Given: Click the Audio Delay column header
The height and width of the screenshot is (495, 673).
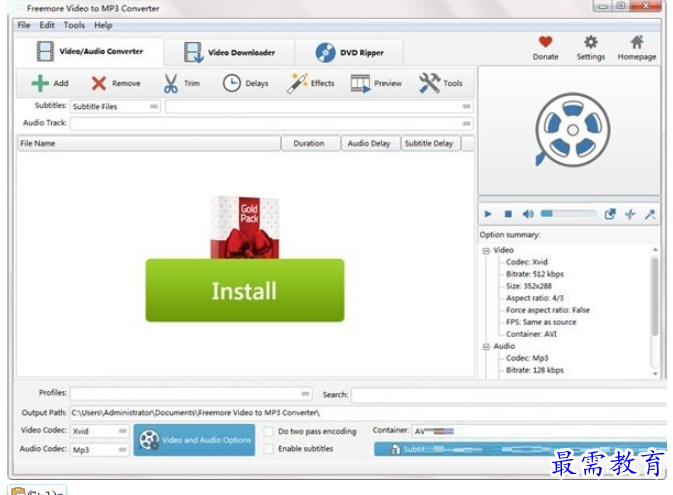Looking at the screenshot, I should pos(369,143).
